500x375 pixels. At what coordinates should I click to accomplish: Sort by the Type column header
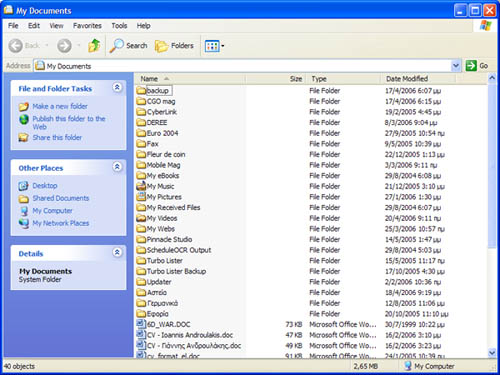point(343,79)
